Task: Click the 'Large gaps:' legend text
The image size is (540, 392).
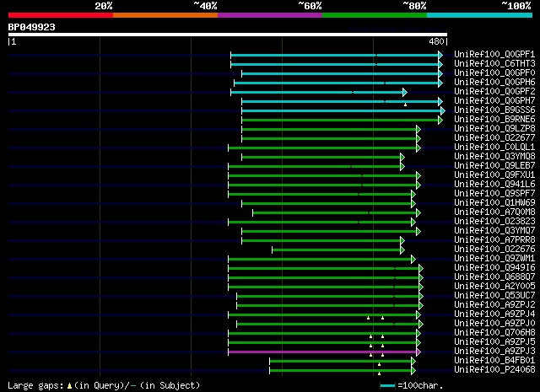Action: coord(35,386)
